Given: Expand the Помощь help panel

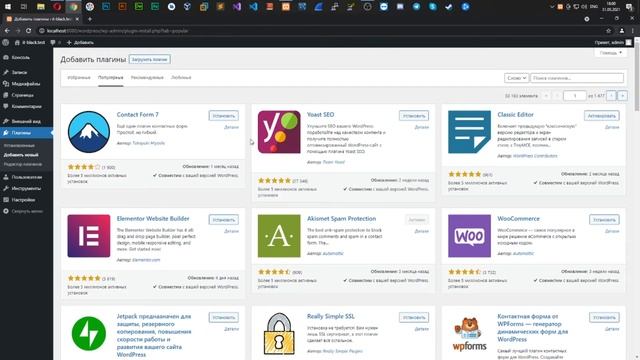Looking at the screenshot, I should (x=611, y=53).
